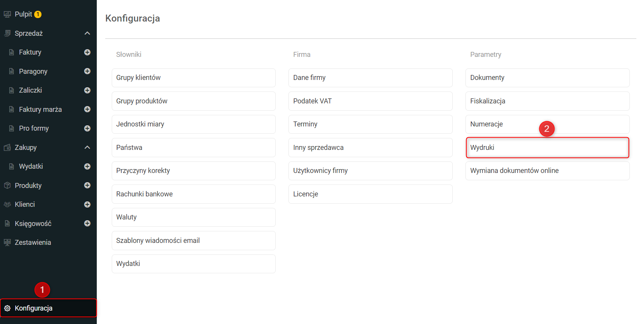
Task: Open Podatek VAT settings
Action: 370,101
